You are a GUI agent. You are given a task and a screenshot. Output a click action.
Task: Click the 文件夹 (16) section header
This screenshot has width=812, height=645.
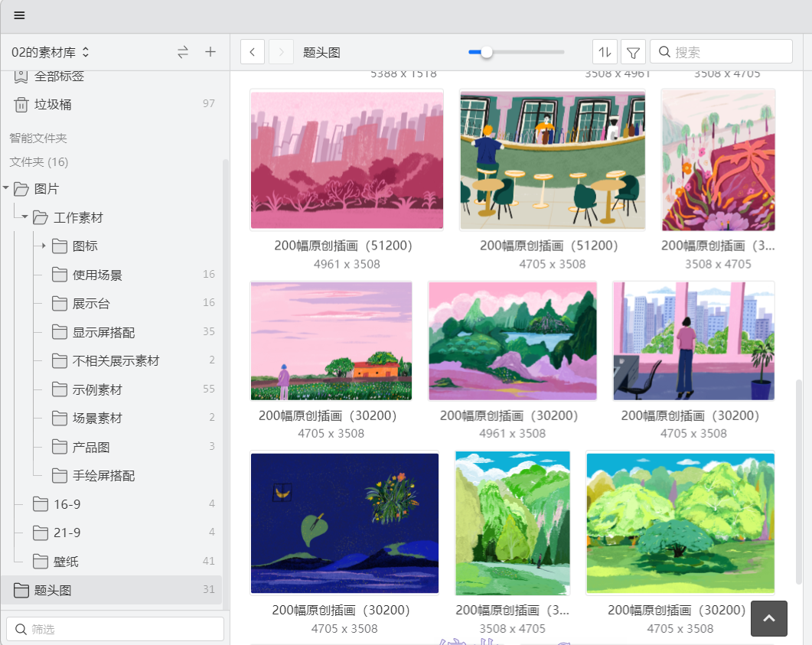(x=39, y=162)
